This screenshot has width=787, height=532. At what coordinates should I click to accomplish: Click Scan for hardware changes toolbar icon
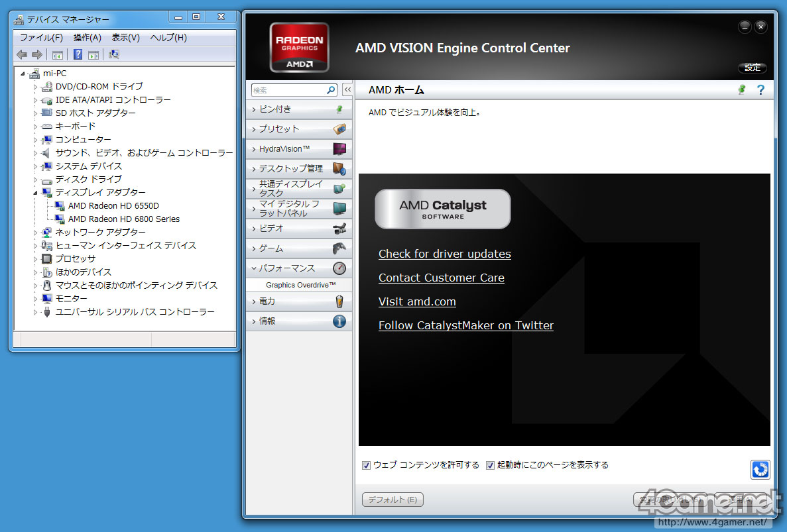click(114, 54)
